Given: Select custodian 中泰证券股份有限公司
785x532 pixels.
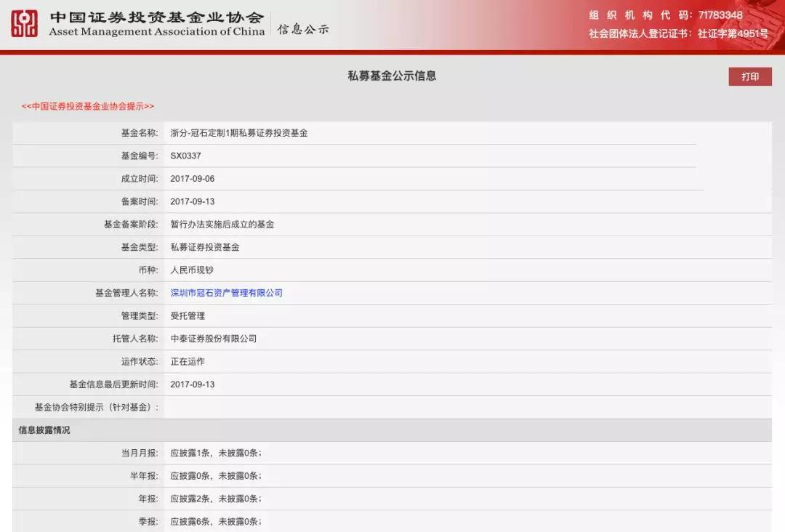Looking at the screenshot, I should click(x=213, y=339).
